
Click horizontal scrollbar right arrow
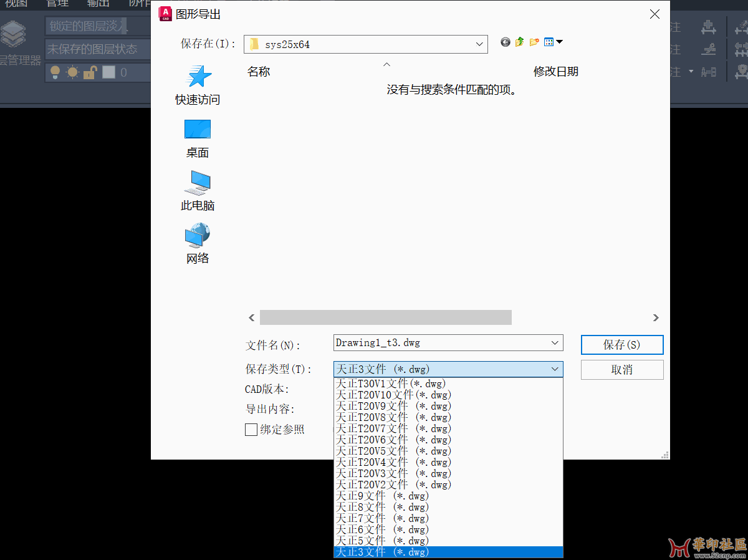pos(655,317)
